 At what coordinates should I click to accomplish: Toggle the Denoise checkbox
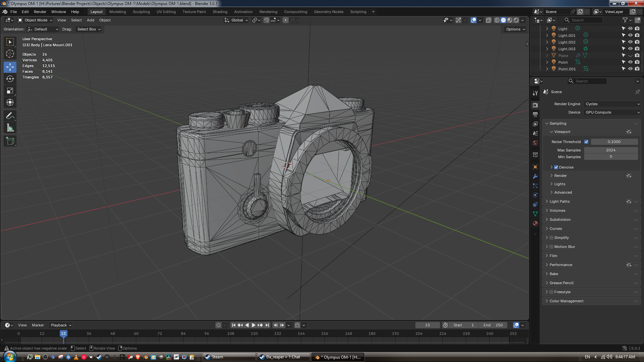(x=556, y=167)
